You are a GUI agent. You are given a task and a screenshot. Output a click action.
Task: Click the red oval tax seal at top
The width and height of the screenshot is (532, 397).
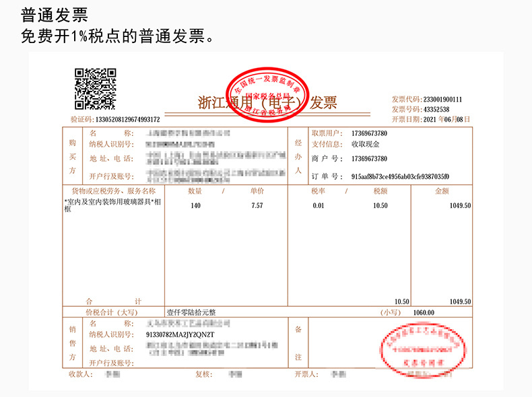268,95
